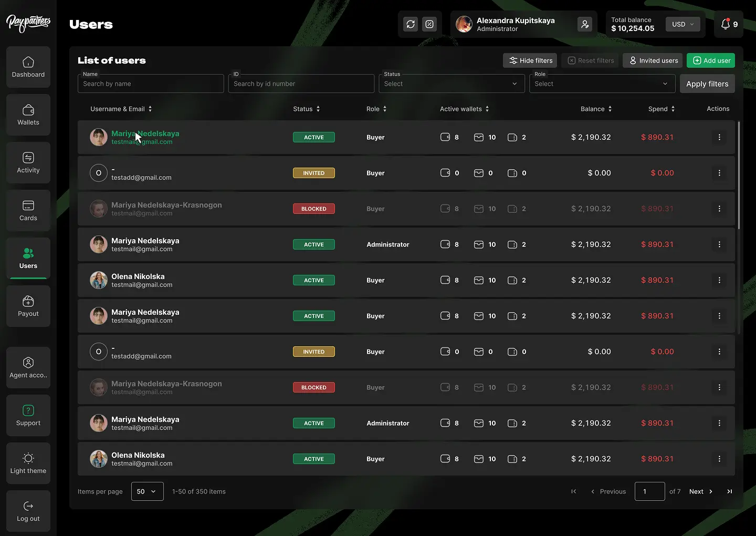Open actions menu for first Administrator row
This screenshot has width=756, height=536.
pos(719,244)
